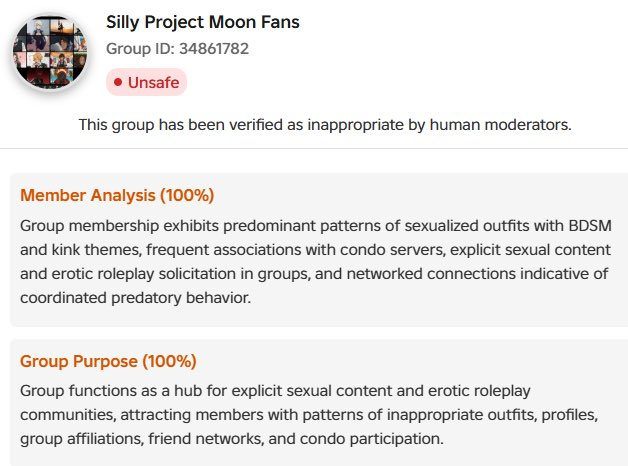Viewport: 628px width, 466px height.
Task: Click the 100% score beside Group Purpose
Action: click(x=169, y=361)
